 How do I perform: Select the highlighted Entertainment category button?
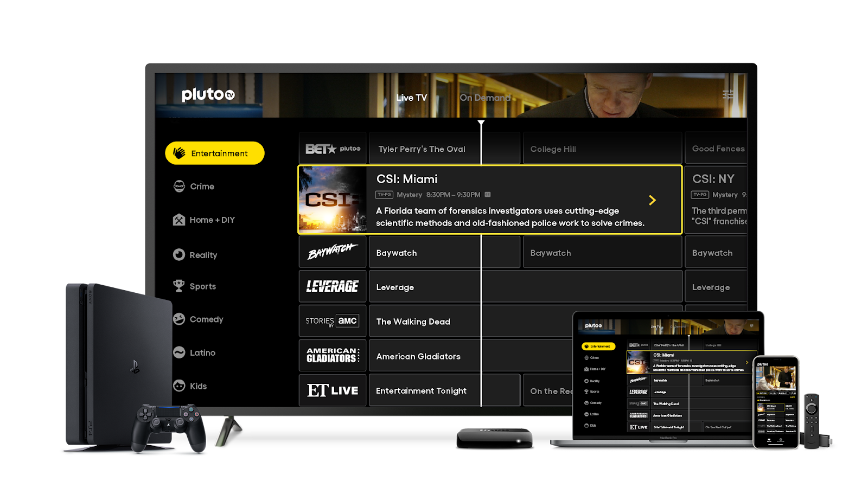tap(215, 153)
